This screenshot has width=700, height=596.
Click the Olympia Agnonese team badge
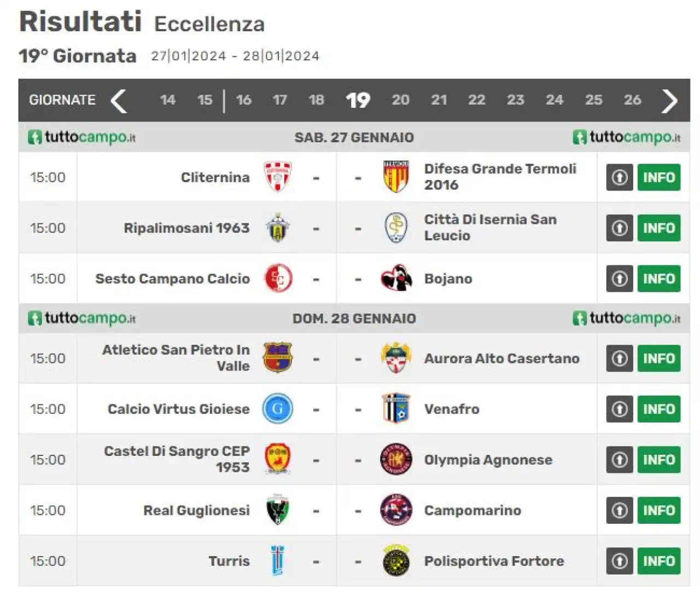396,459
